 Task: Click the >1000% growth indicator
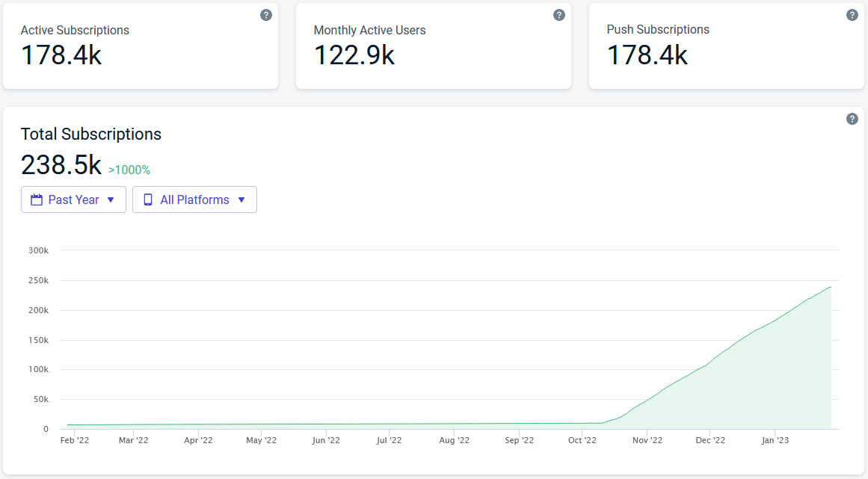click(129, 170)
